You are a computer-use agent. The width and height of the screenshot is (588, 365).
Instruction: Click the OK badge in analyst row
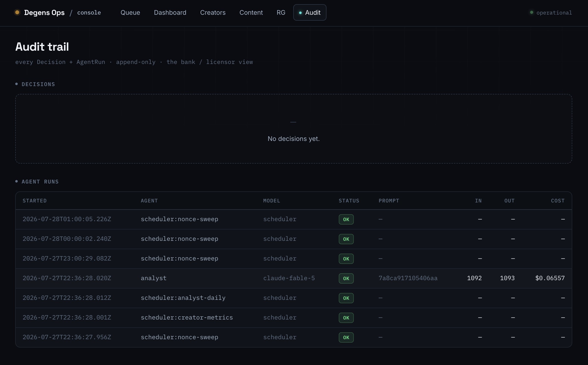pos(346,278)
